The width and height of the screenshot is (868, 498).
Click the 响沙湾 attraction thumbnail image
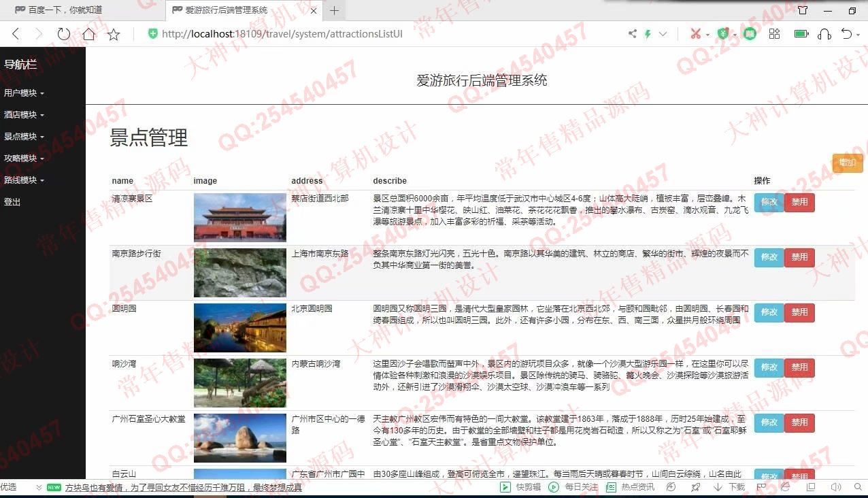[x=239, y=383]
